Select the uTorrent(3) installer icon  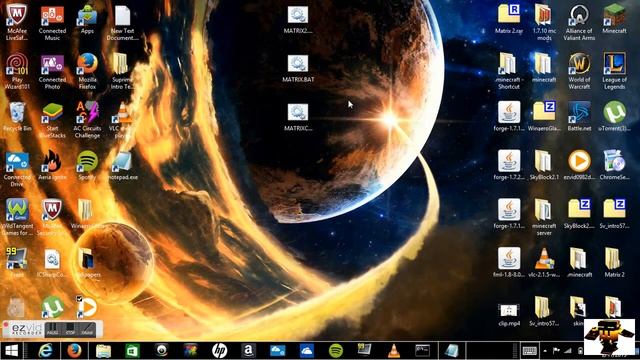pyautogui.click(x=614, y=116)
